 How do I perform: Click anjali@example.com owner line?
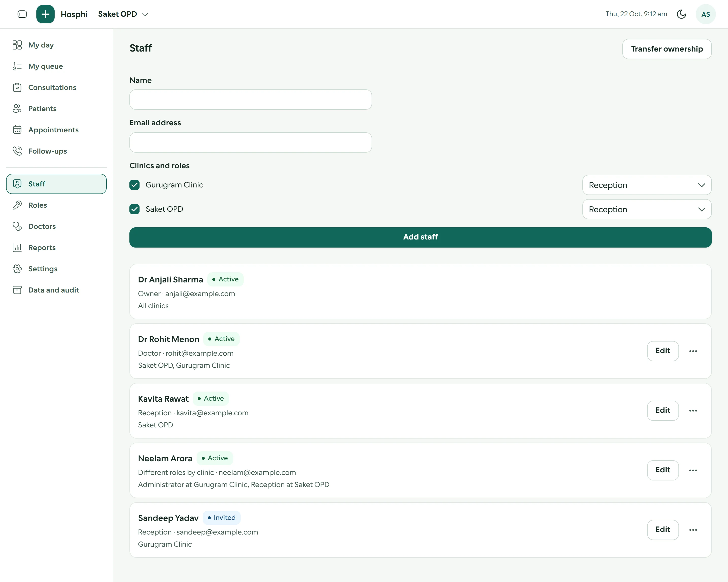click(186, 294)
